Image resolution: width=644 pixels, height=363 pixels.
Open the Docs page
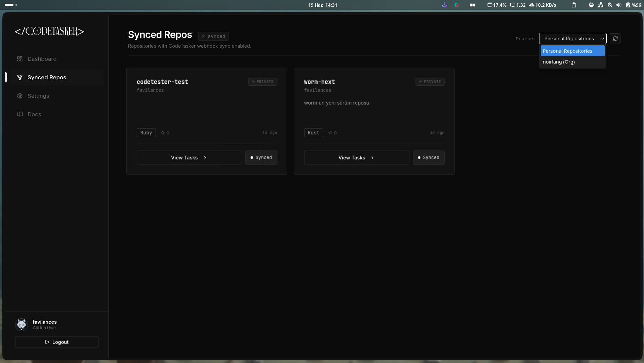(56, 114)
